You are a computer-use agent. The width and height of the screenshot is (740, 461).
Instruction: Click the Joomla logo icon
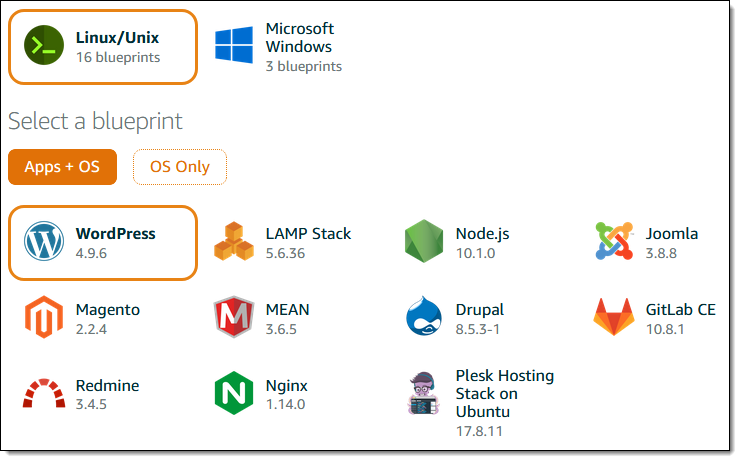click(614, 242)
